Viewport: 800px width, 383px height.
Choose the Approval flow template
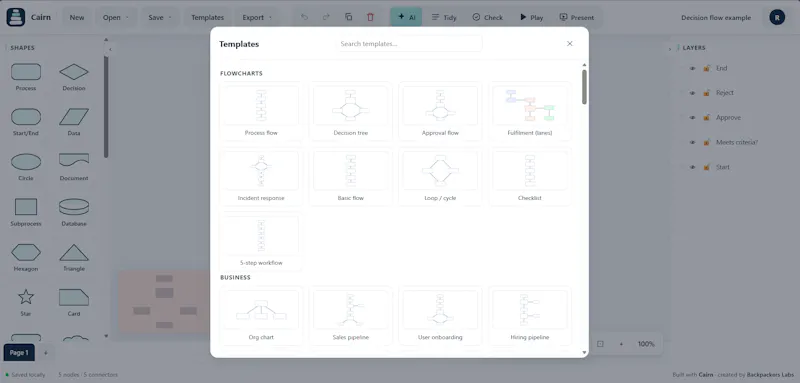[440, 111]
